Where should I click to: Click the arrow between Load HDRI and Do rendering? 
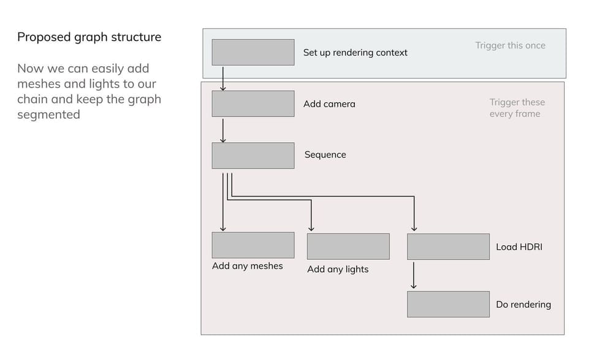tap(414, 275)
